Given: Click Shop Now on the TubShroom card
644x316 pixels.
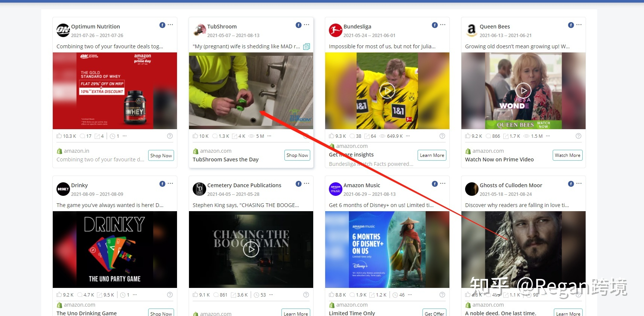Looking at the screenshot, I should (297, 155).
